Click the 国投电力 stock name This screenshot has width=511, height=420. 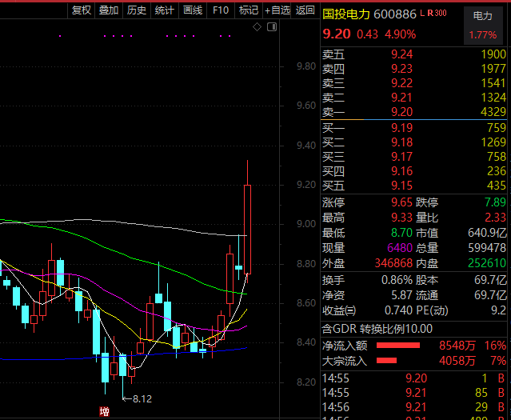tap(346, 14)
